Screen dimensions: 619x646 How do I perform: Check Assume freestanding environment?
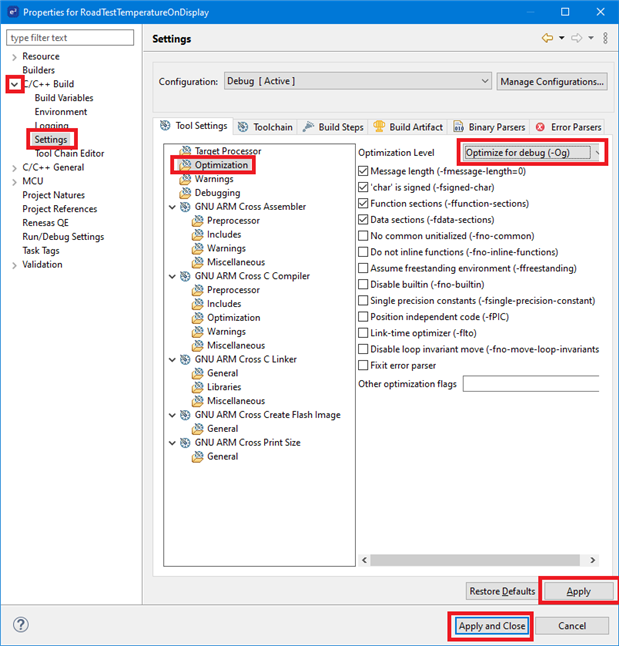(x=363, y=268)
